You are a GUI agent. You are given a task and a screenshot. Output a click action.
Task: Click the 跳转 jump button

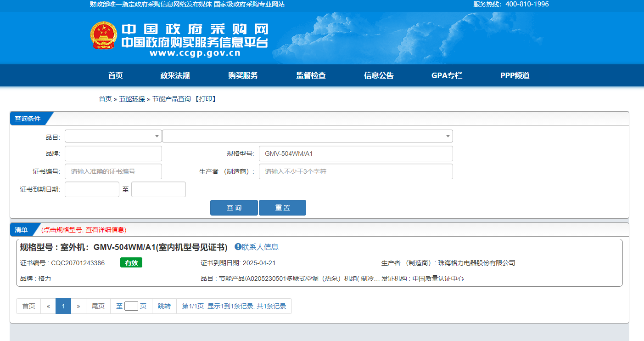[x=164, y=306]
